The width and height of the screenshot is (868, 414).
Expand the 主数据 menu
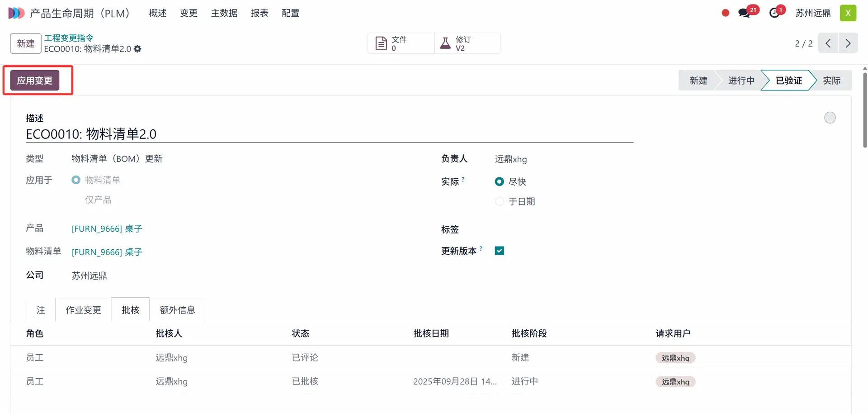[224, 13]
